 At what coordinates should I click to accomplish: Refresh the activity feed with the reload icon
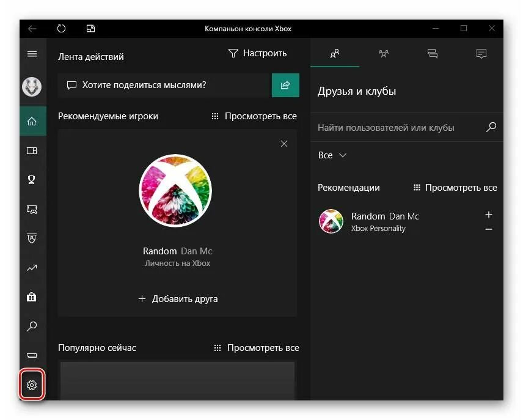61,29
